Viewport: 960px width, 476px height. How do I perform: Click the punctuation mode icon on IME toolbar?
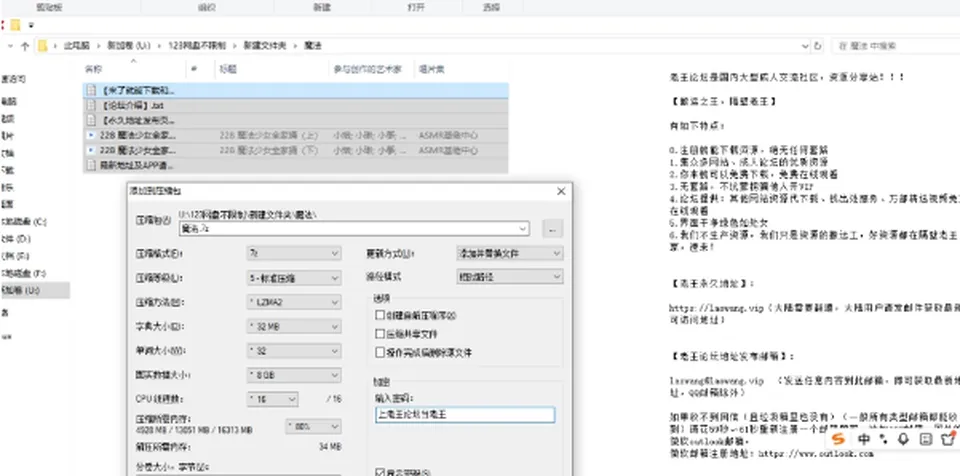point(884,439)
